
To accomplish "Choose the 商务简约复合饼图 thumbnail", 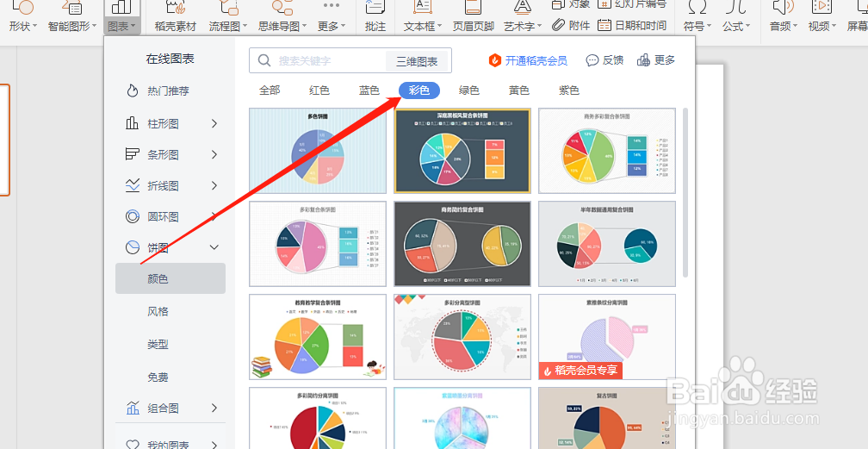I will pos(462,244).
